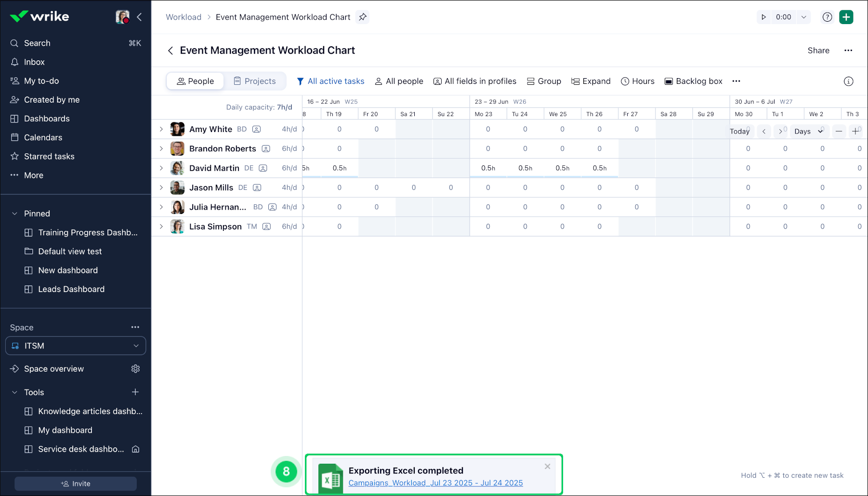Open the ITSM space dropdown
Viewport: 868px width, 496px height.
pyautogui.click(x=76, y=346)
